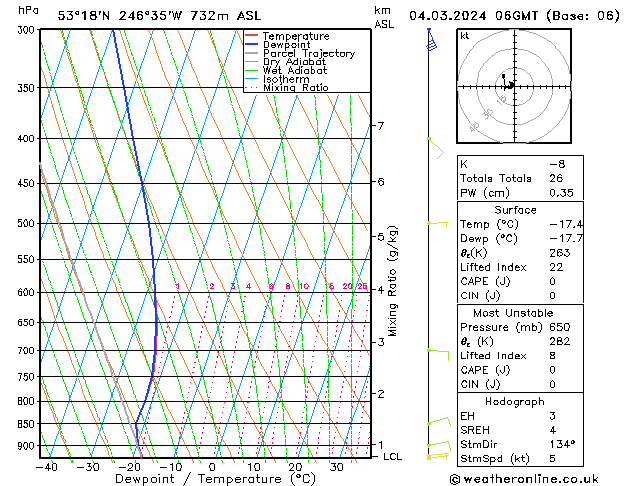Click the 'PW (cm)' value '0.35'
The image size is (629, 486).
pos(561,193)
